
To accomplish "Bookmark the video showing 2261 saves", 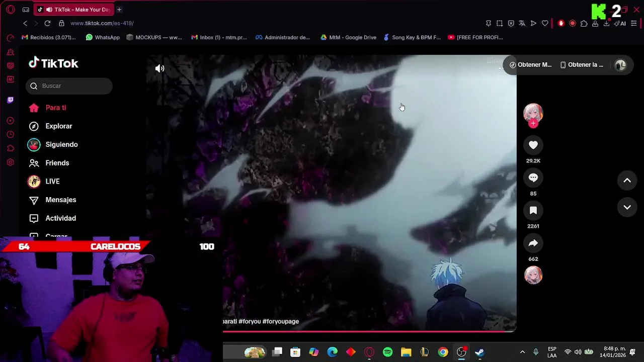I will click(x=533, y=211).
